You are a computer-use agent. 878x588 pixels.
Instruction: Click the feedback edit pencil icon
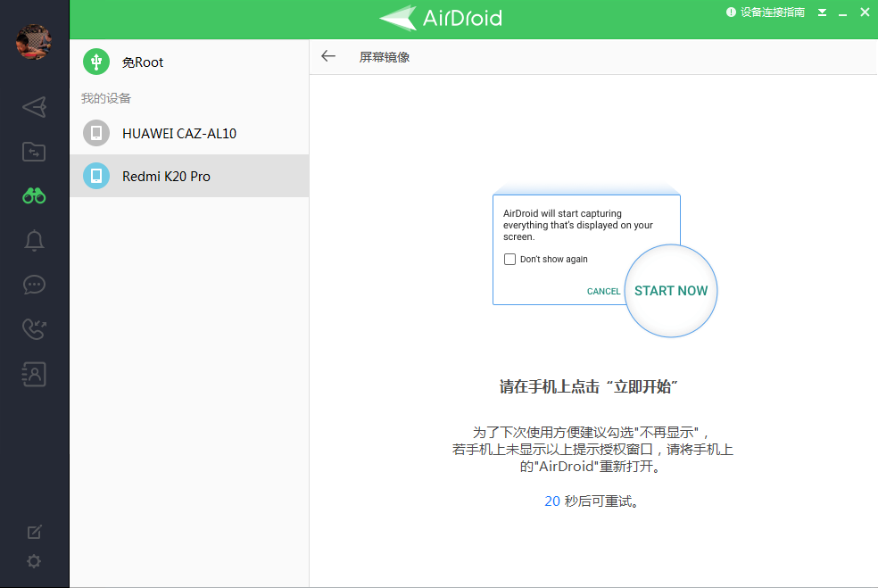pyautogui.click(x=34, y=532)
